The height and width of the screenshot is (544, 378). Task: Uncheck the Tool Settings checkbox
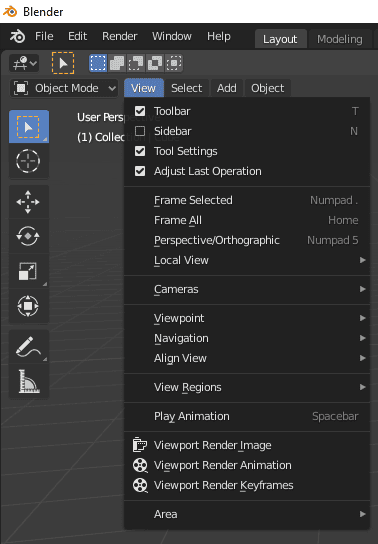pyautogui.click(x=140, y=151)
